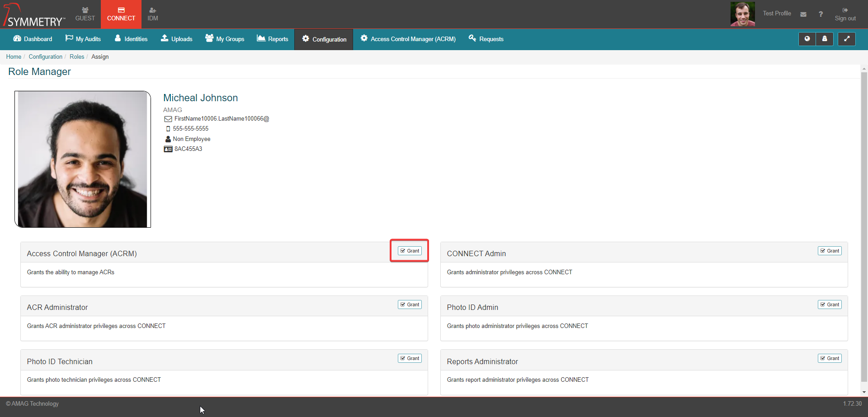Open the Reports menu
Image resolution: width=868 pixels, height=417 pixels.
coord(273,39)
